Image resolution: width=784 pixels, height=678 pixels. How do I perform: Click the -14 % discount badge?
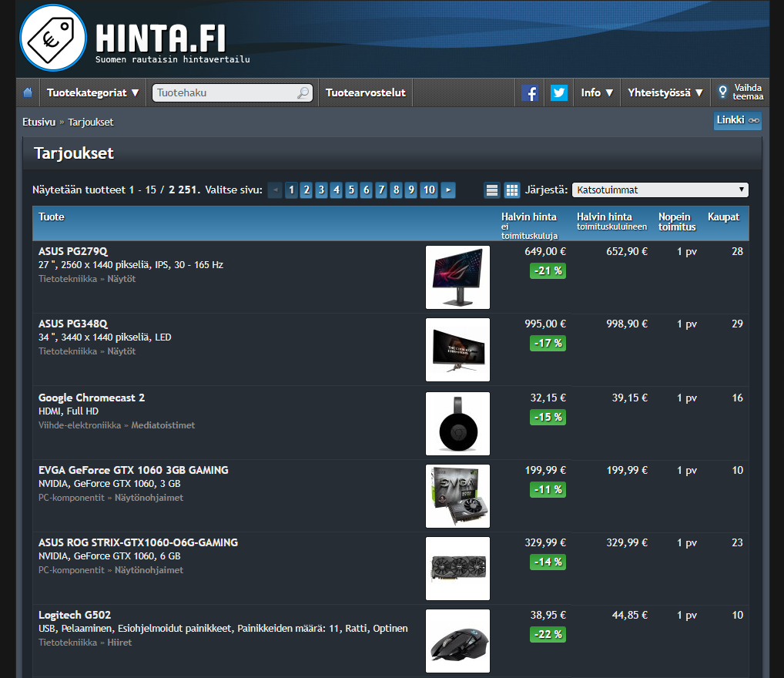[548, 562]
